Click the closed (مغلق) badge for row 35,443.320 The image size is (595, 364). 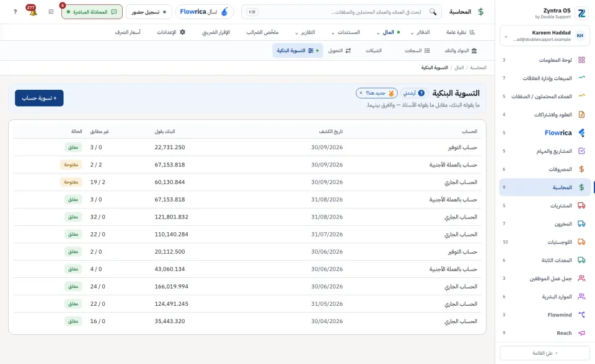coord(73,321)
